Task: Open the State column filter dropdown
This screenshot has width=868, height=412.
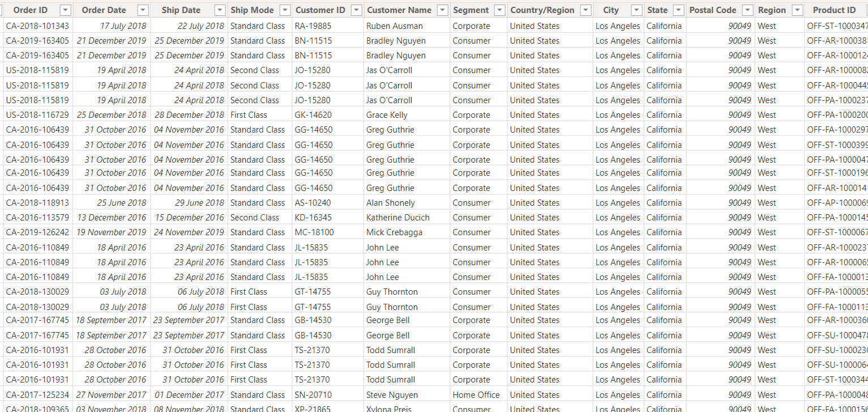Action: pyautogui.click(x=679, y=10)
